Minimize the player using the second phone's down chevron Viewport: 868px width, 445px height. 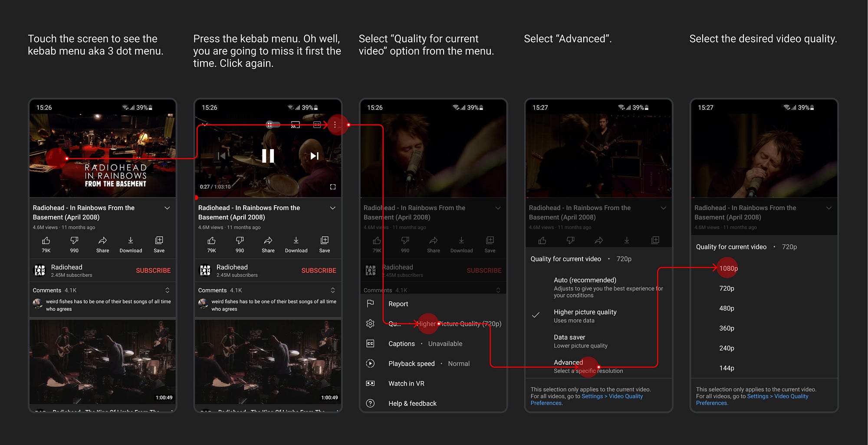click(x=204, y=125)
